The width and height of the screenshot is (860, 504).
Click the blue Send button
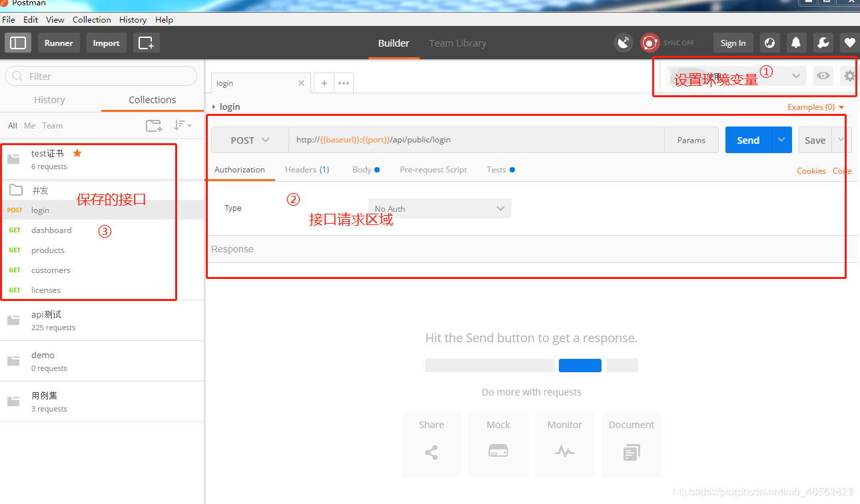click(x=748, y=140)
